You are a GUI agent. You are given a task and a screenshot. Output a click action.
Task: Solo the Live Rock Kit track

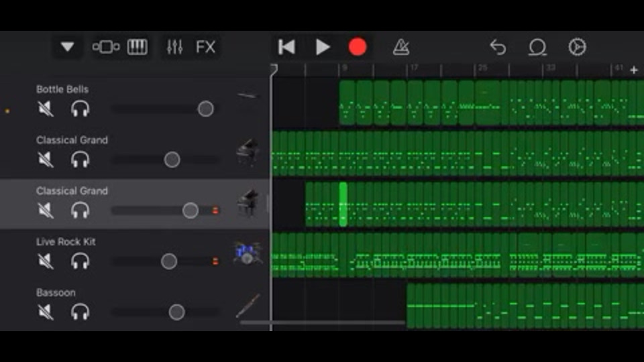[x=80, y=261]
